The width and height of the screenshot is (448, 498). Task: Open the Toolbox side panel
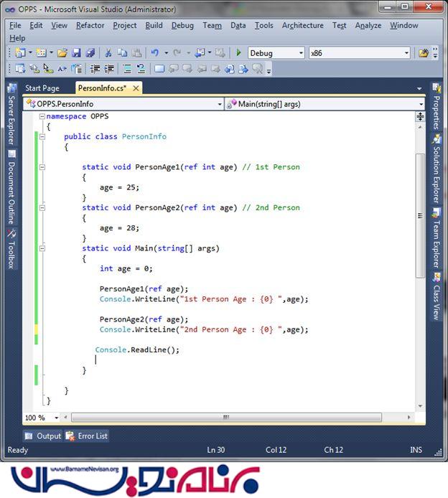point(11,253)
